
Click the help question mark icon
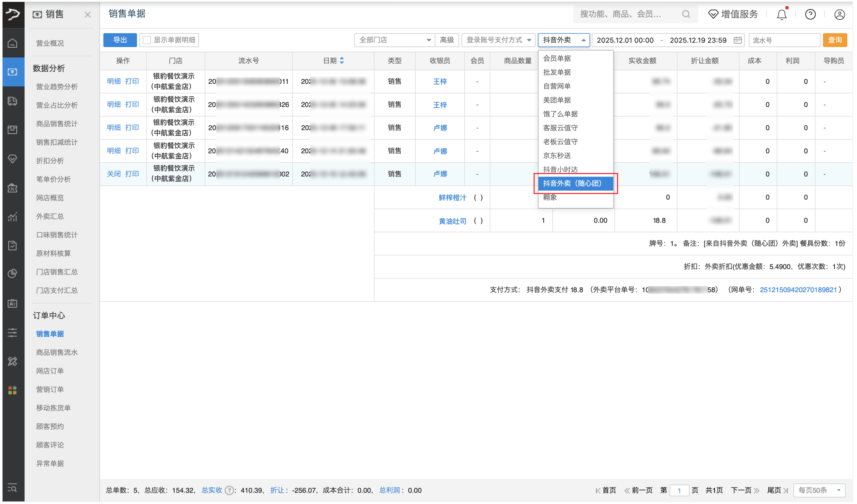[x=810, y=14]
